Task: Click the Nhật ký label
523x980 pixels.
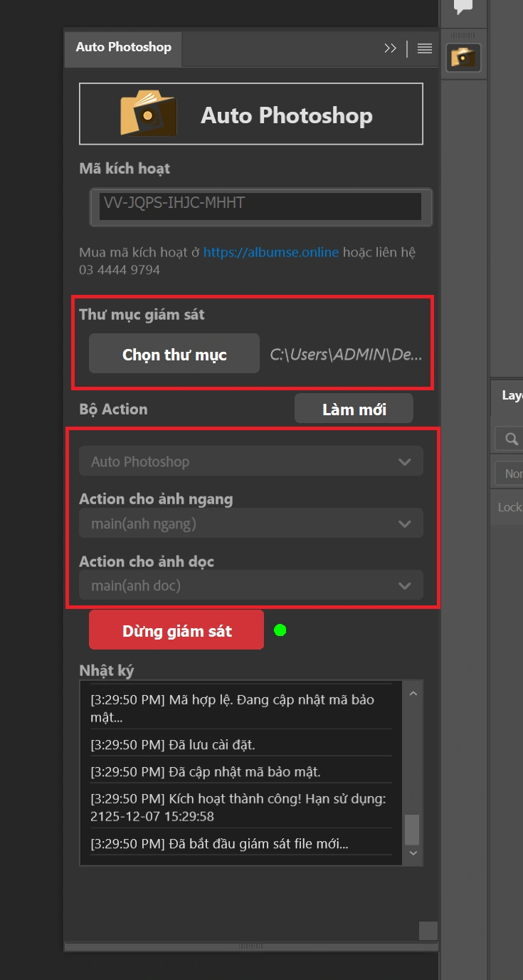Action: [106, 669]
